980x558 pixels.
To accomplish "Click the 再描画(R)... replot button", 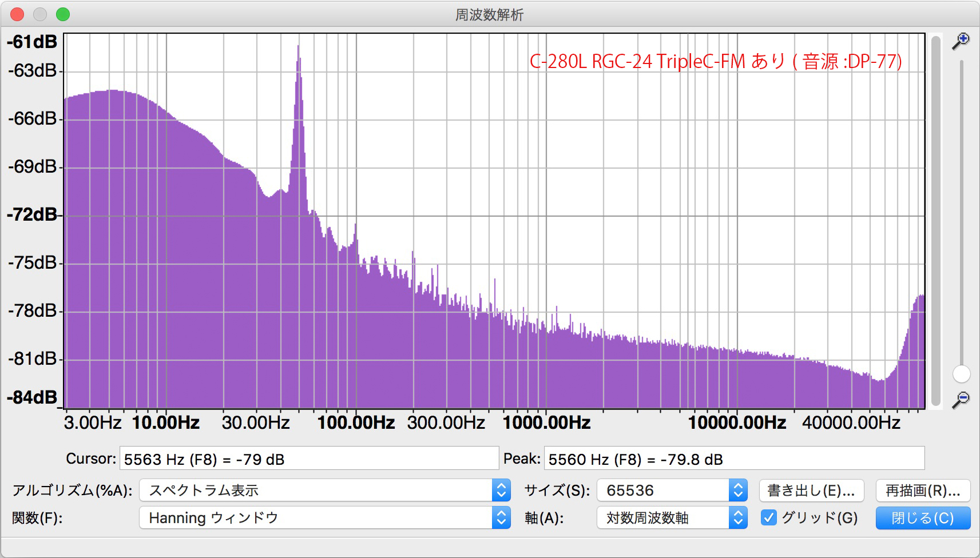I will click(923, 491).
